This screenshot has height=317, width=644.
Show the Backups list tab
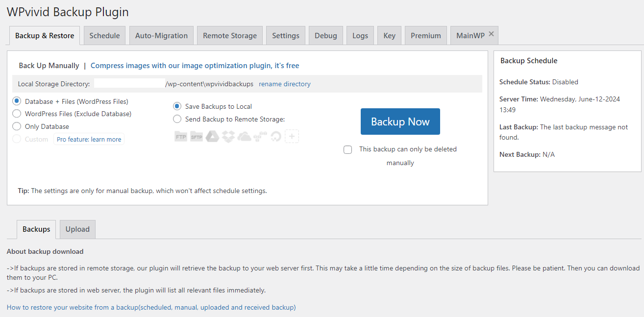pyautogui.click(x=36, y=229)
